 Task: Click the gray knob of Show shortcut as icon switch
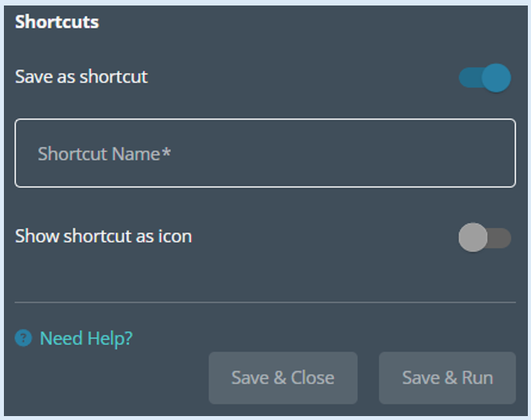(473, 237)
